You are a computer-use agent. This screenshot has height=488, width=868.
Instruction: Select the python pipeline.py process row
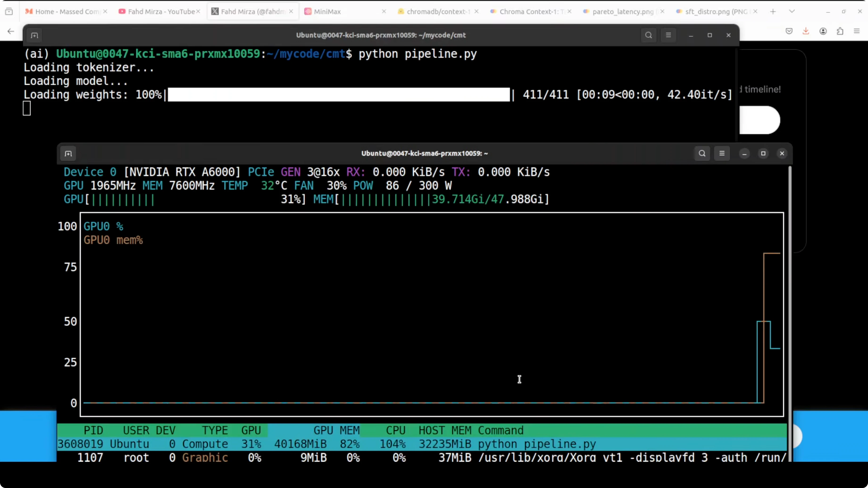pos(337,444)
